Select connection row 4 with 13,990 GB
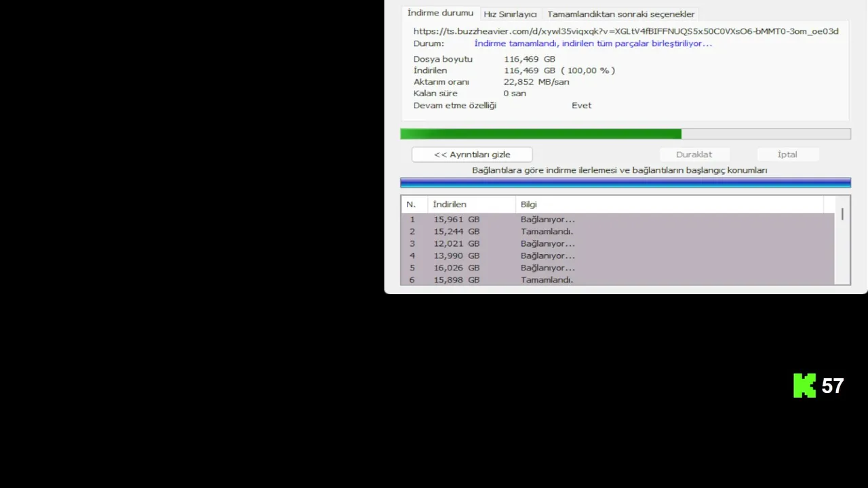 (618, 256)
